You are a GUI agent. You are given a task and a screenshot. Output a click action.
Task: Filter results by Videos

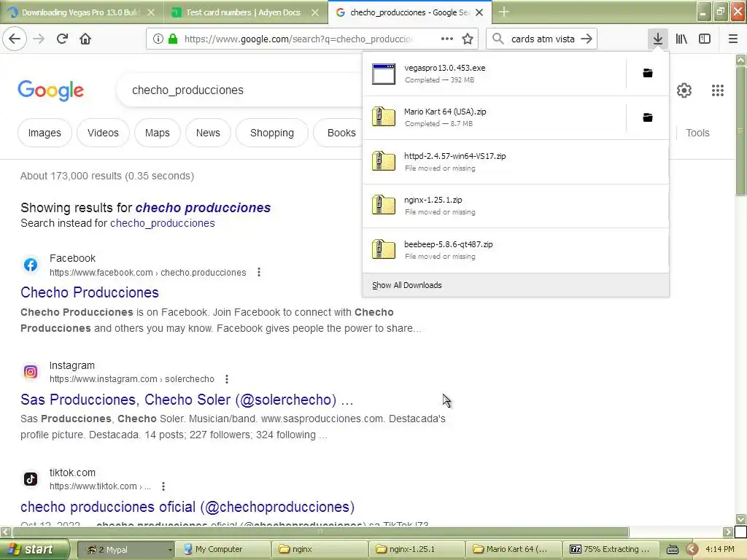[103, 133]
